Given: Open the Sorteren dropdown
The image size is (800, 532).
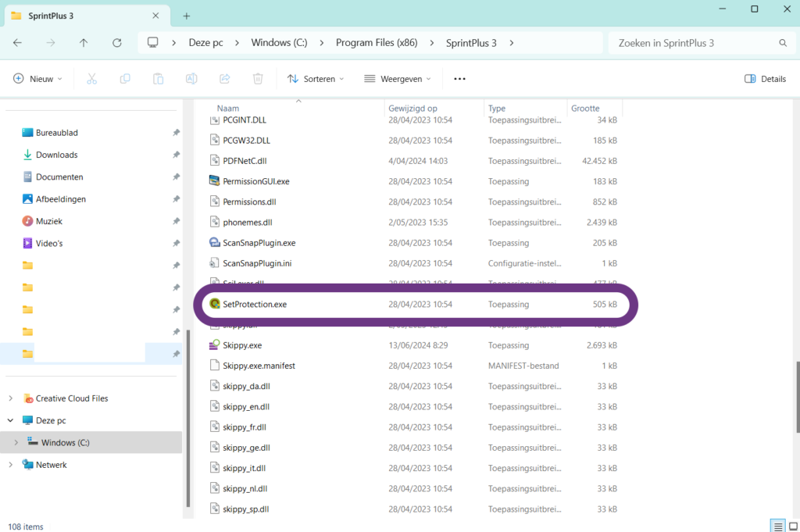Looking at the screenshot, I should 316,79.
